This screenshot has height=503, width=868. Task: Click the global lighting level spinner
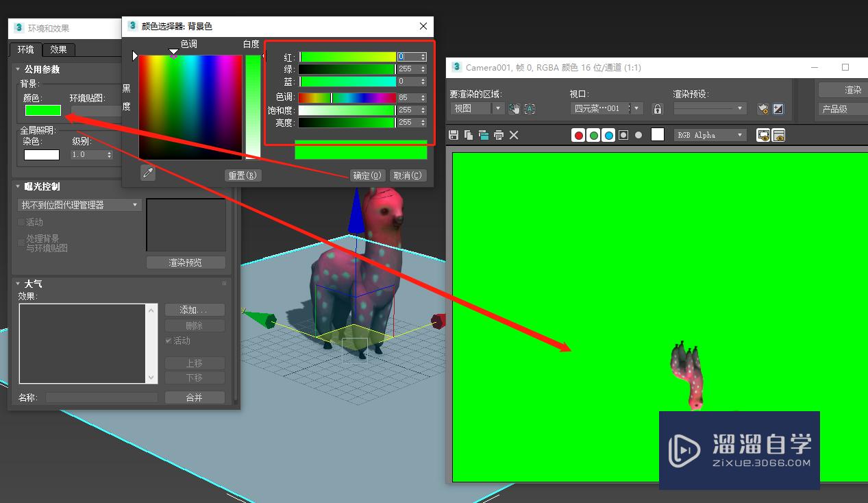(109, 155)
